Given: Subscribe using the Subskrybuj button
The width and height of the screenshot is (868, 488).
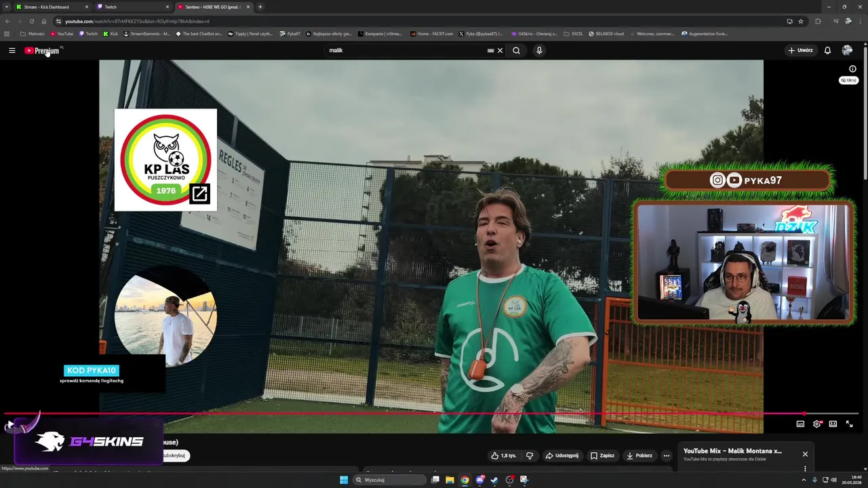Looking at the screenshot, I should point(175,455).
